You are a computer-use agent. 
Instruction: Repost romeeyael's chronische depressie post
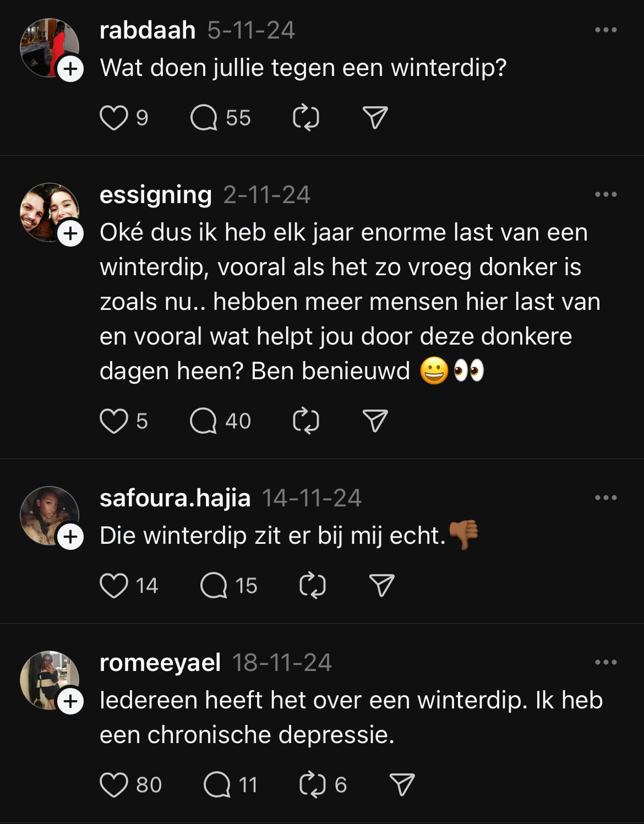tap(313, 784)
